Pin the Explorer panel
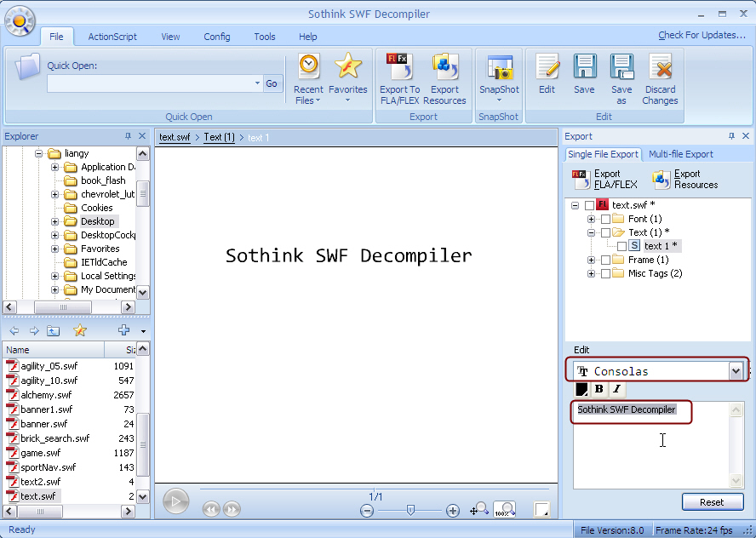 click(x=128, y=136)
